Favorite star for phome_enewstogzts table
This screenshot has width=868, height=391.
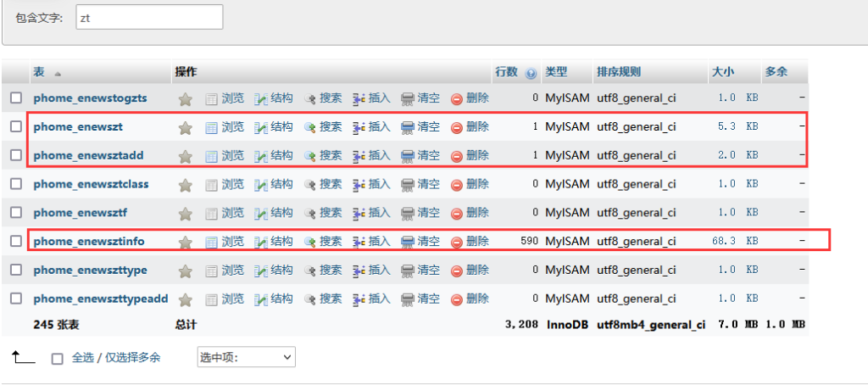point(186,99)
